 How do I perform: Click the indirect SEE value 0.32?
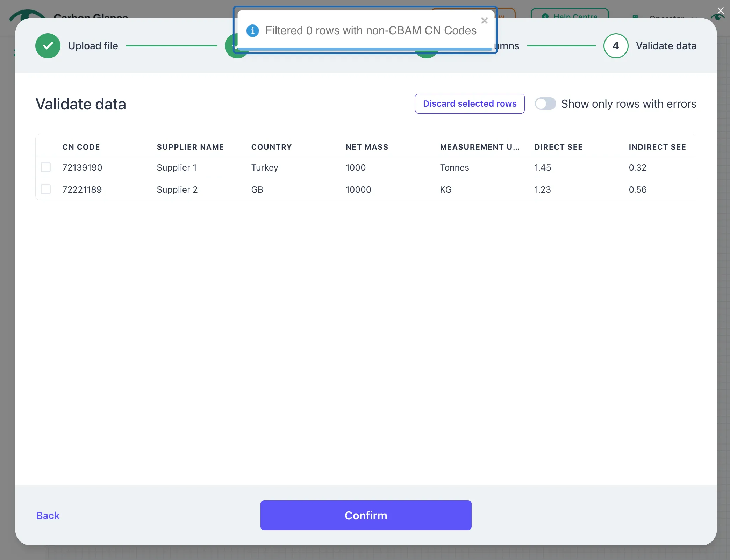pyautogui.click(x=638, y=167)
